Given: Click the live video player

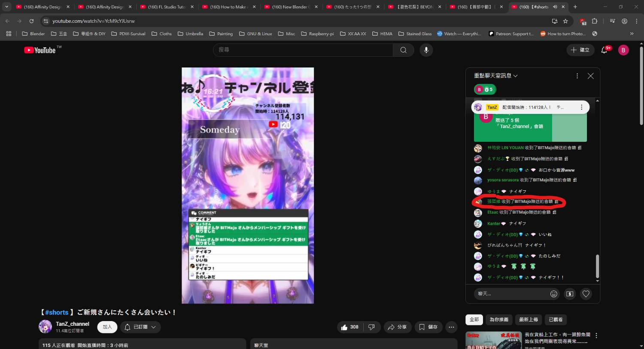Looking at the screenshot, I should coord(248,185).
